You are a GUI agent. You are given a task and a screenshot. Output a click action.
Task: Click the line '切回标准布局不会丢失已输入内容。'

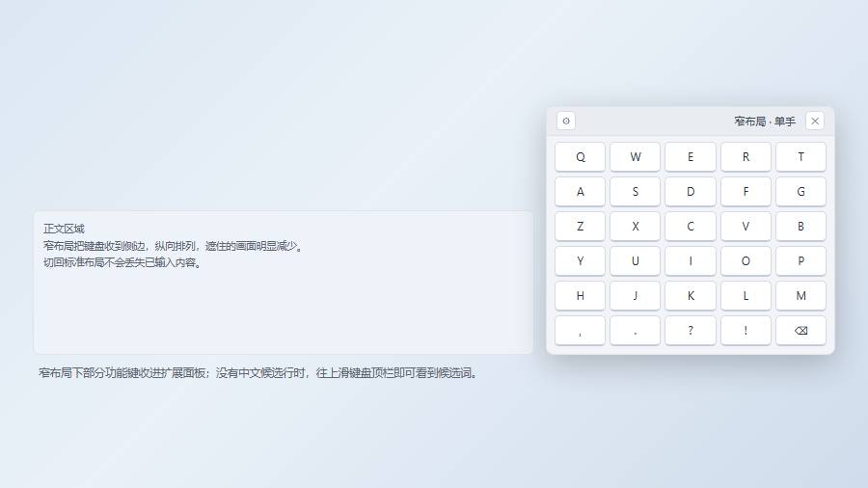click(x=122, y=262)
